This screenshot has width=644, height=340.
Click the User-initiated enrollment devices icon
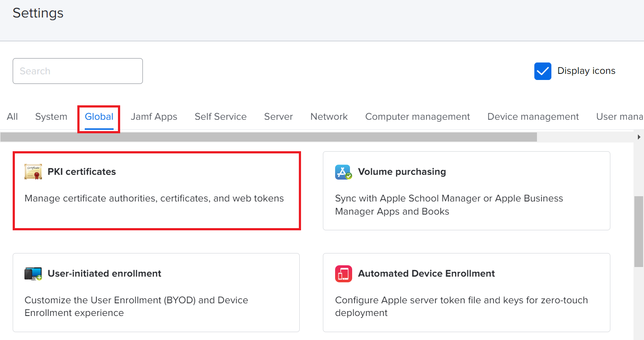point(33,274)
